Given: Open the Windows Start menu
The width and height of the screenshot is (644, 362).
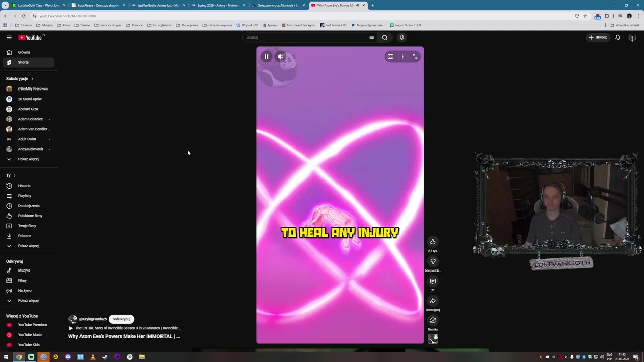Looking at the screenshot, I should [x=6, y=357].
